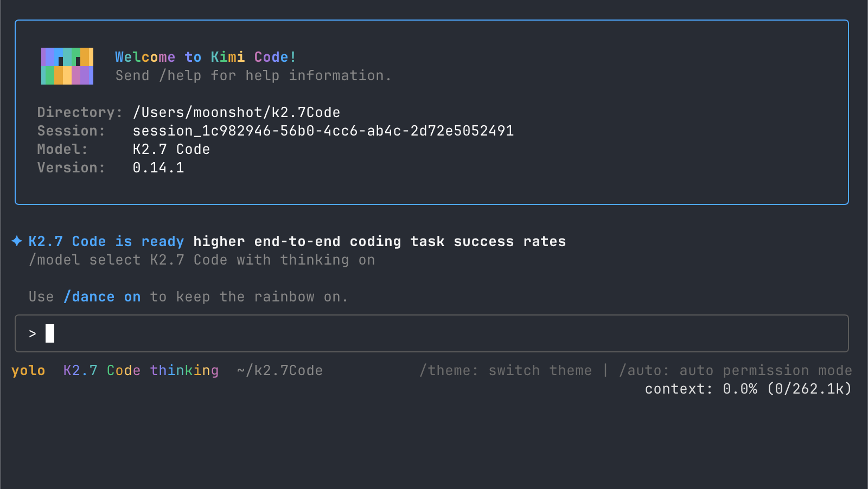Click the /theme: switch theme hint
The image size is (868, 489).
click(506, 370)
